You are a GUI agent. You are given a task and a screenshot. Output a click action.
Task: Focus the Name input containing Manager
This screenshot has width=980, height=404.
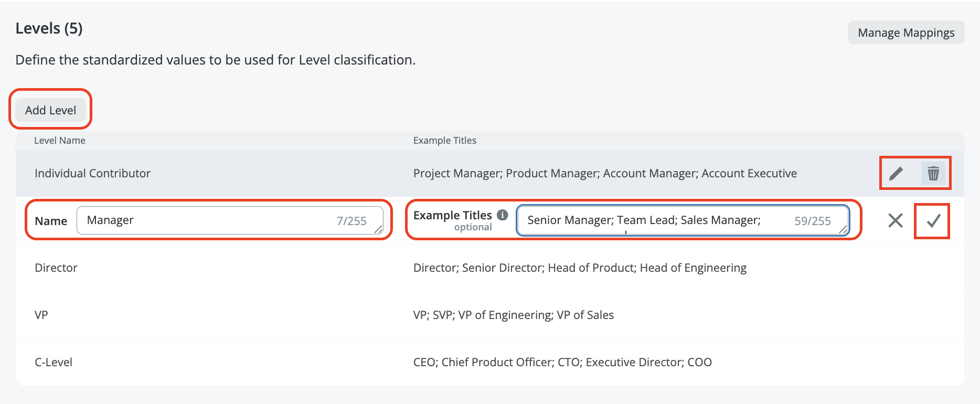(210, 220)
